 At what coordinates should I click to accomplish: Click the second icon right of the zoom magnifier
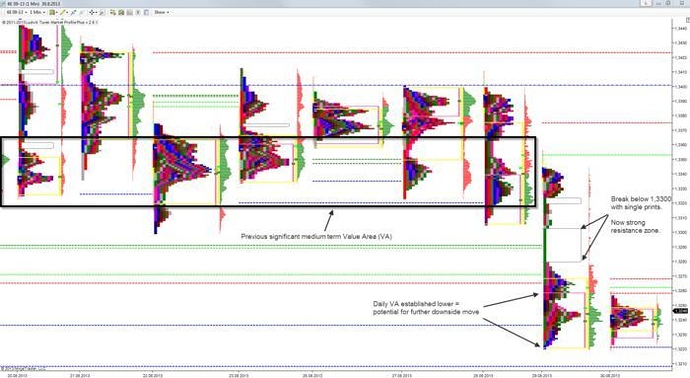121,12
